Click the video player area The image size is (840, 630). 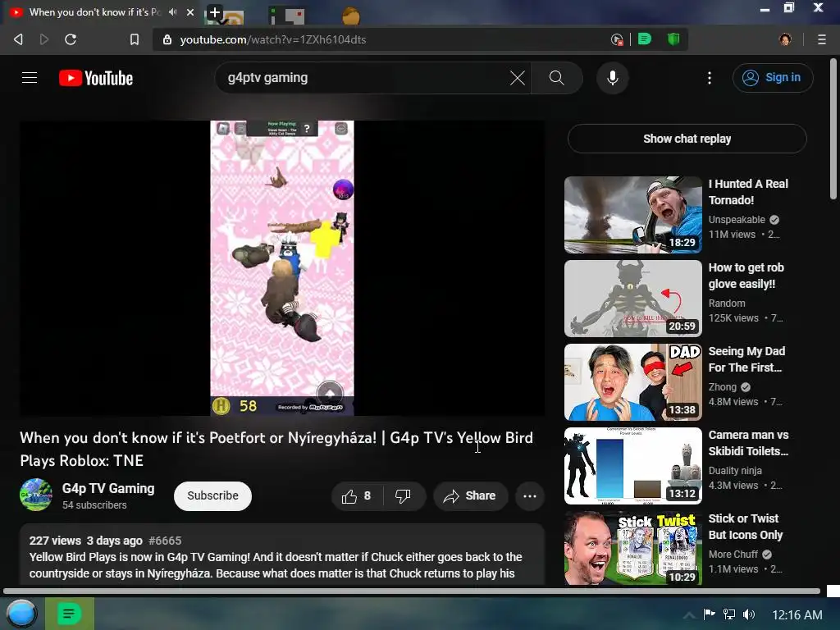pyautogui.click(x=282, y=268)
